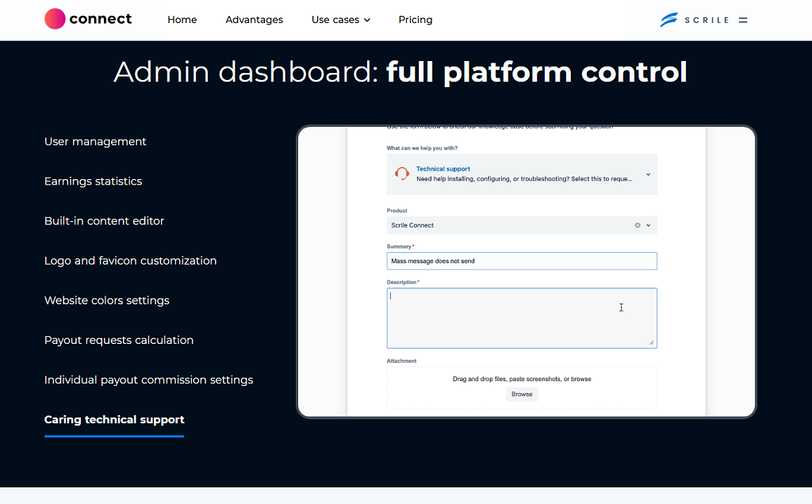
Task: Navigate to the Advantages menu item
Action: click(x=254, y=20)
